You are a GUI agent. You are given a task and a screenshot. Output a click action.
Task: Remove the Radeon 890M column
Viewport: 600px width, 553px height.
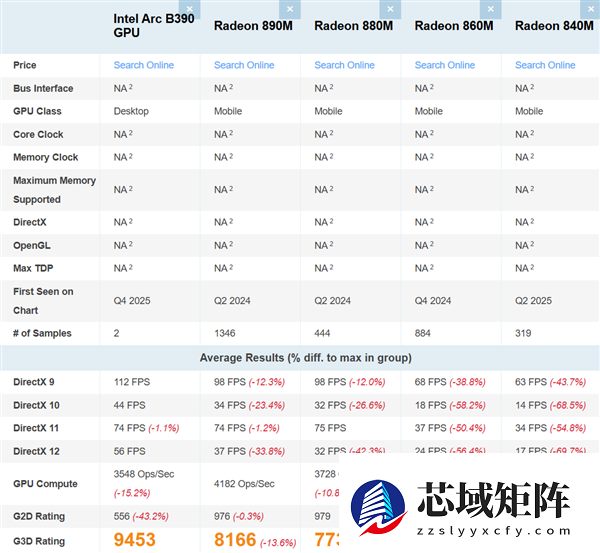click(x=290, y=9)
